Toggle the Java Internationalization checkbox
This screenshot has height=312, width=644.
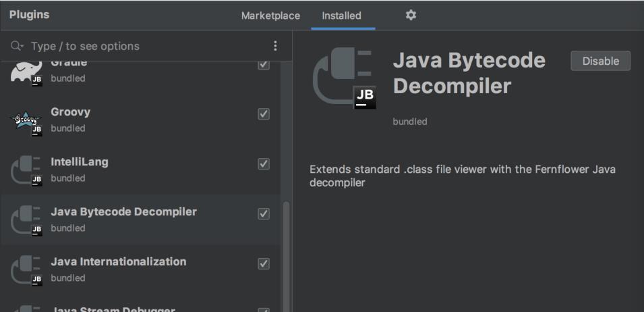pos(264,263)
